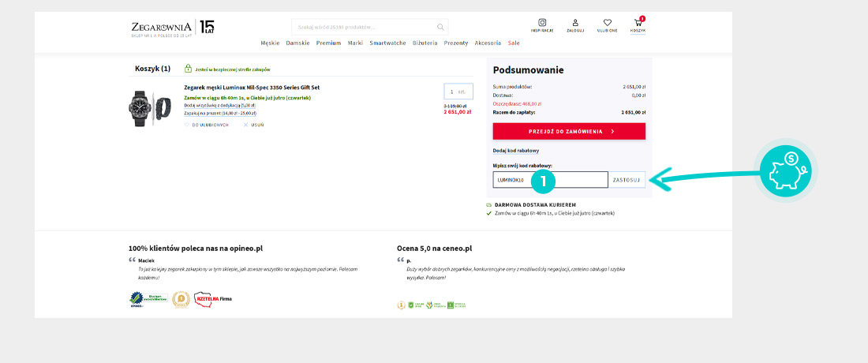The image size is (868, 363).
Task: Click Dodaj wizytówkę z dedykacją link
Action: tap(220, 105)
